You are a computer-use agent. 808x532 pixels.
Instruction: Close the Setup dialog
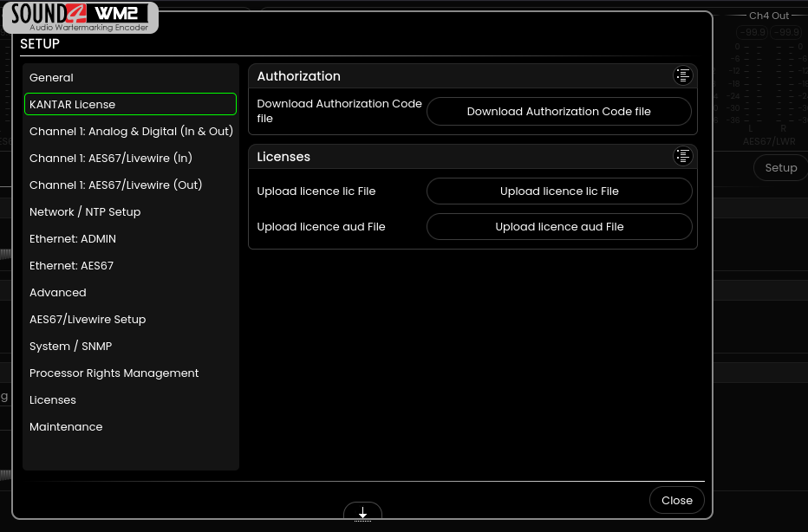click(x=676, y=500)
